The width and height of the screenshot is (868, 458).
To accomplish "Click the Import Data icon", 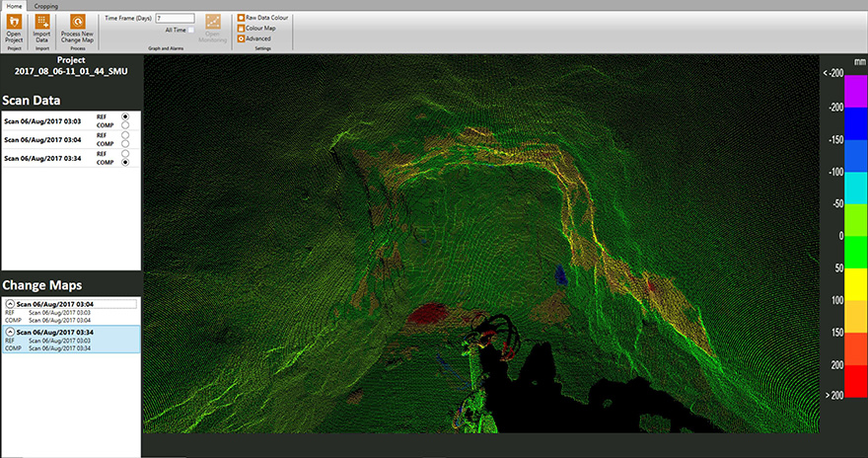I will click(x=42, y=22).
